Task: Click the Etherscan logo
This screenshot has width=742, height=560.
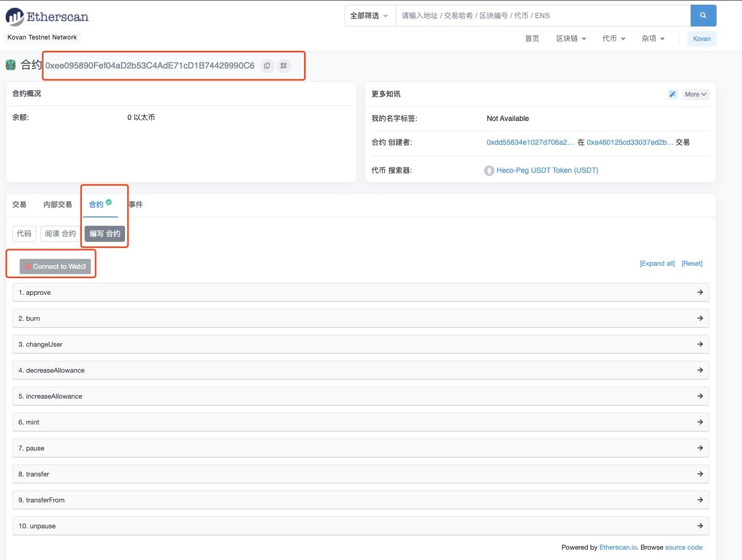Action: click(47, 17)
